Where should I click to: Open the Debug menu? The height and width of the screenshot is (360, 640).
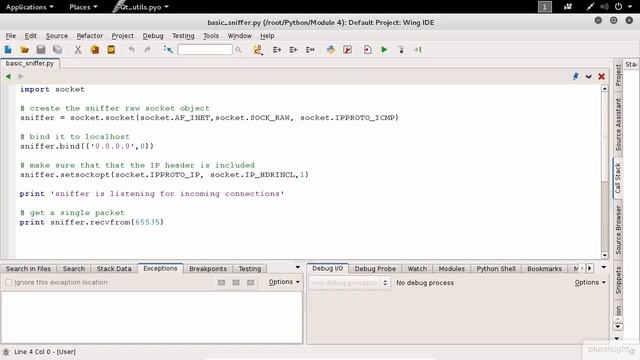[x=153, y=36]
